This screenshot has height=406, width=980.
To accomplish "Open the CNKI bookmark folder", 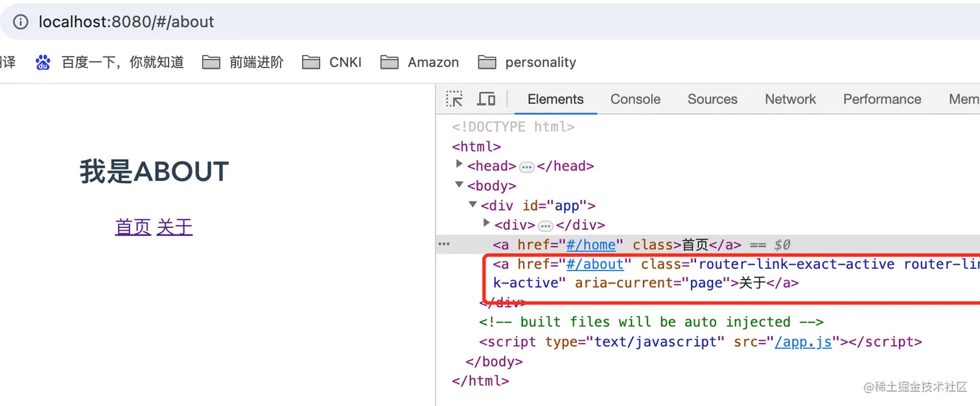I will click(332, 62).
